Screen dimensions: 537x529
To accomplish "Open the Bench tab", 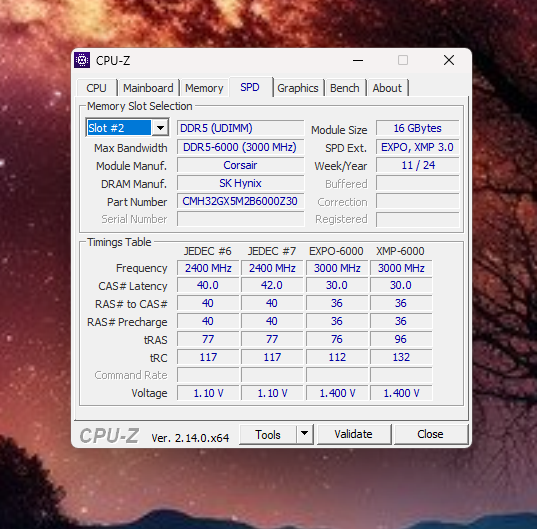I will tap(345, 88).
